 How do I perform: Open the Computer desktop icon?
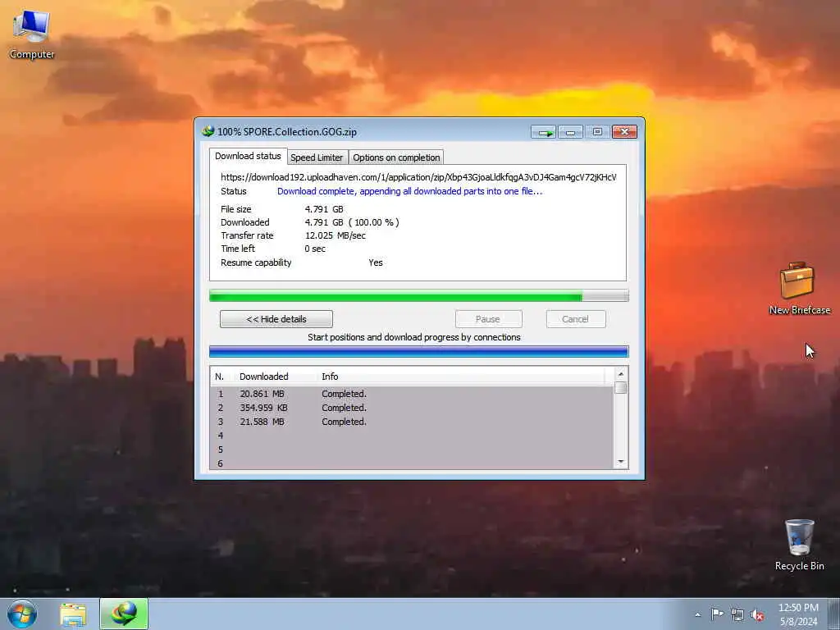pyautogui.click(x=32, y=34)
